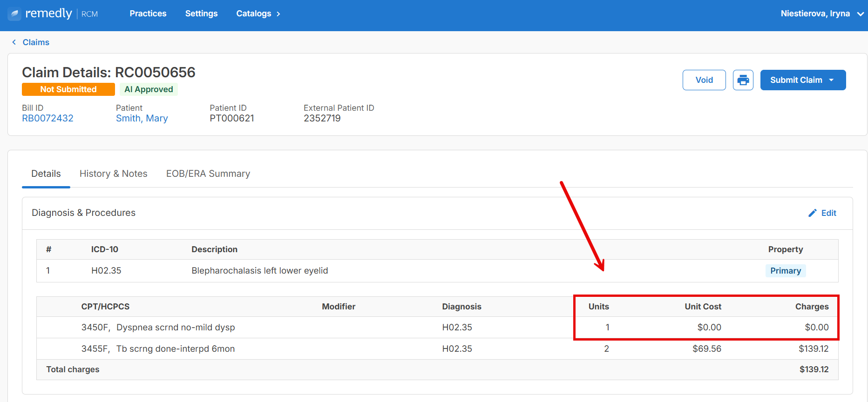Click the CPT/HCPCS column header
The width and height of the screenshot is (868, 402).
click(105, 307)
